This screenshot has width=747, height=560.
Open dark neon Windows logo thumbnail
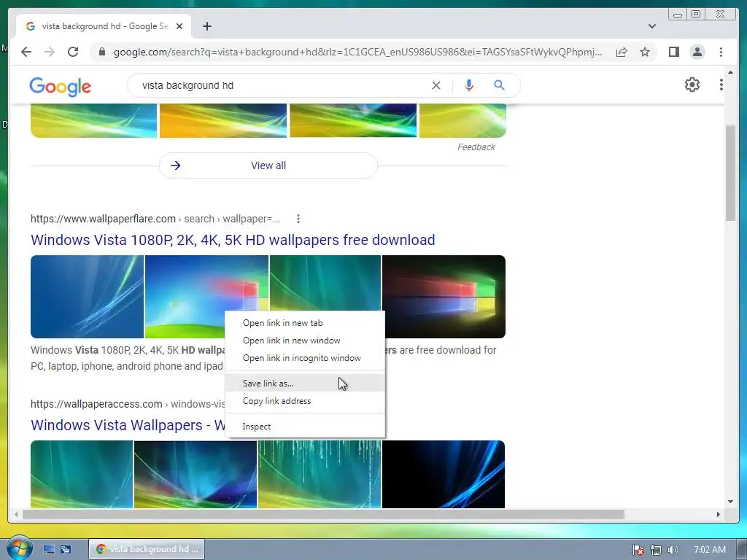pos(444,297)
